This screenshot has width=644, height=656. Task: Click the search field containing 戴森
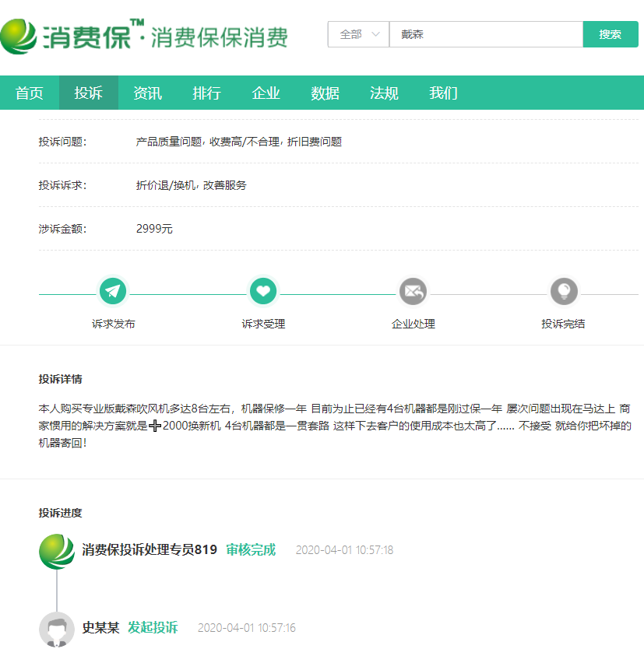click(x=486, y=34)
